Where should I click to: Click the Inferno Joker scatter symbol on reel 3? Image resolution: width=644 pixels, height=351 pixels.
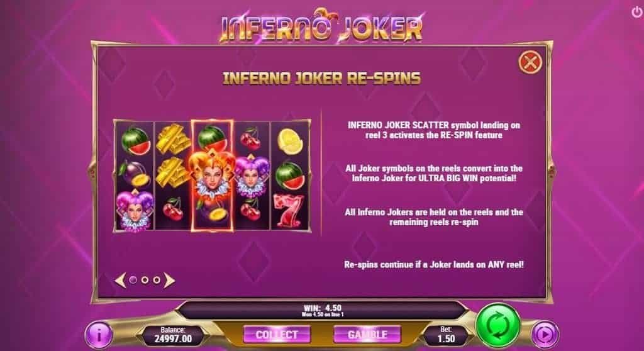coord(212,175)
